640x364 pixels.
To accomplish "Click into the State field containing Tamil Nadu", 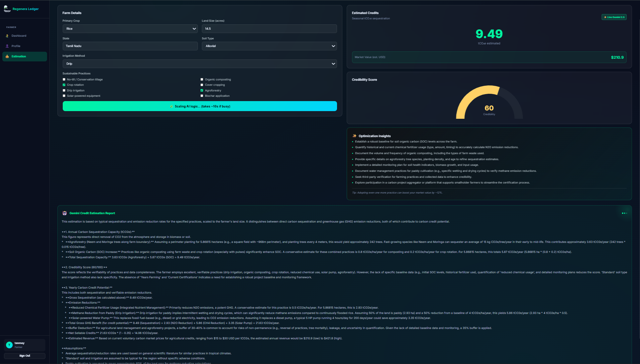I will pyautogui.click(x=130, y=46).
